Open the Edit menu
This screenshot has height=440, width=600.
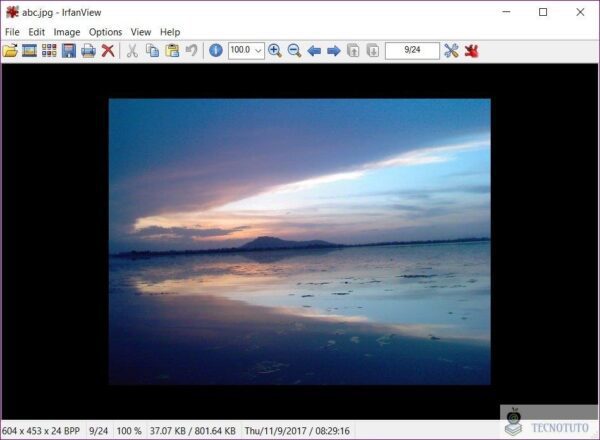[37, 32]
